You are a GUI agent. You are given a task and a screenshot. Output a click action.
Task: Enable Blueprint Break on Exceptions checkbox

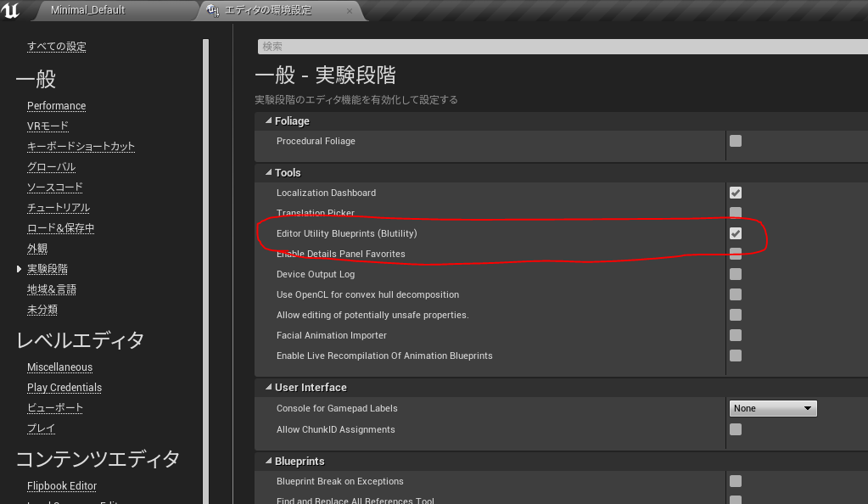[736, 481]
